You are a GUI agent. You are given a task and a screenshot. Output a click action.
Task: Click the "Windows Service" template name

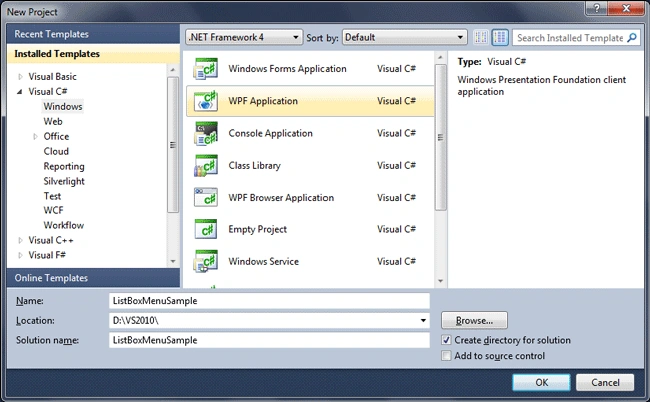[264, 261]
